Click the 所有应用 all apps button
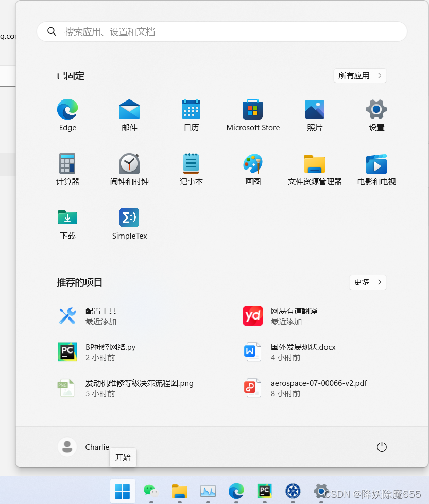429x504 pixels. (360, 76)
